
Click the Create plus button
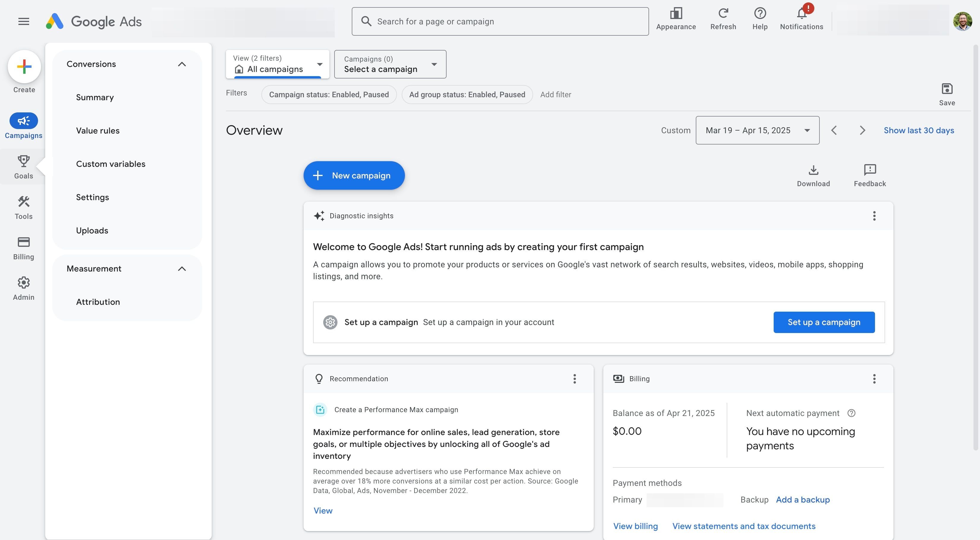click(x=24, y=67)
